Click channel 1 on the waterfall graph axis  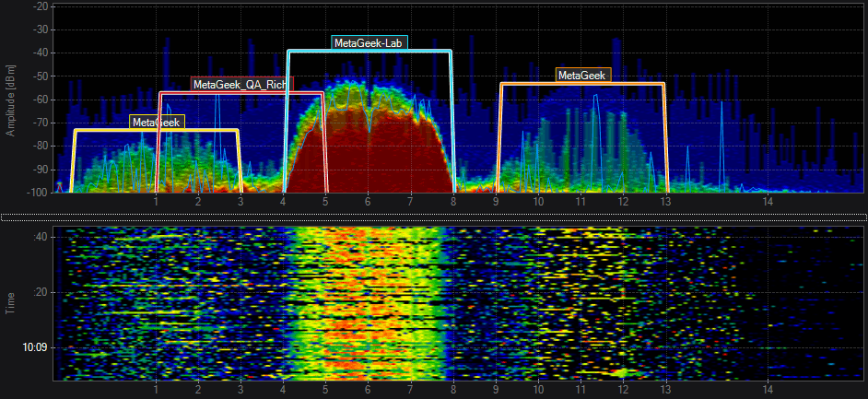tap(157, 390)
